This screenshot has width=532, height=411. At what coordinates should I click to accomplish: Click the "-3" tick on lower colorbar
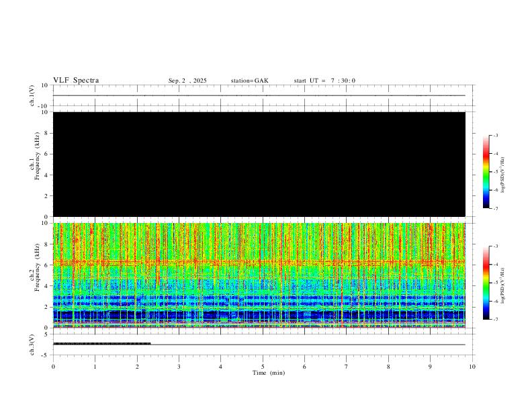click(x=495, y=246)
